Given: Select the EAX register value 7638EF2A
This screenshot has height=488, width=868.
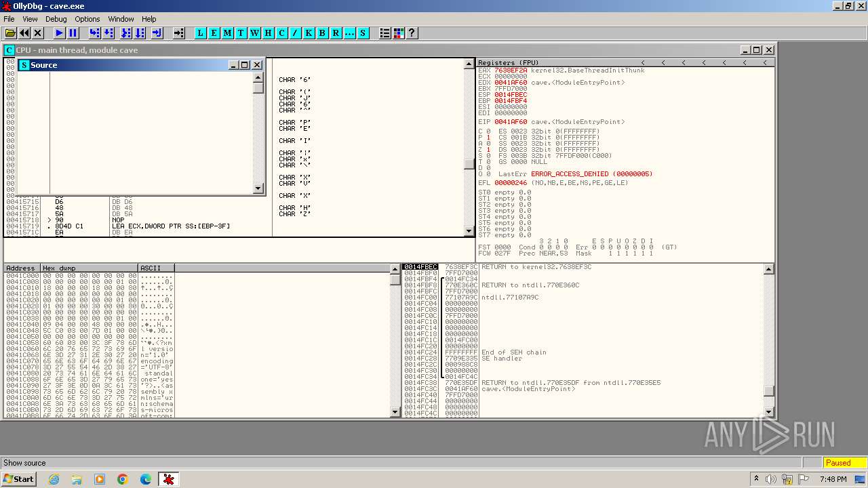Looking at the screenshot, I should [x=511, y=70].
